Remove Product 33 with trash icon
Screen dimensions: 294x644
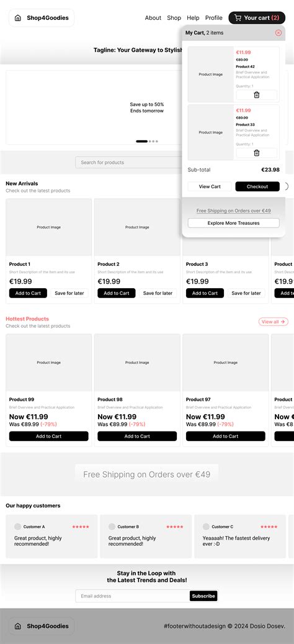pos(257,153)
